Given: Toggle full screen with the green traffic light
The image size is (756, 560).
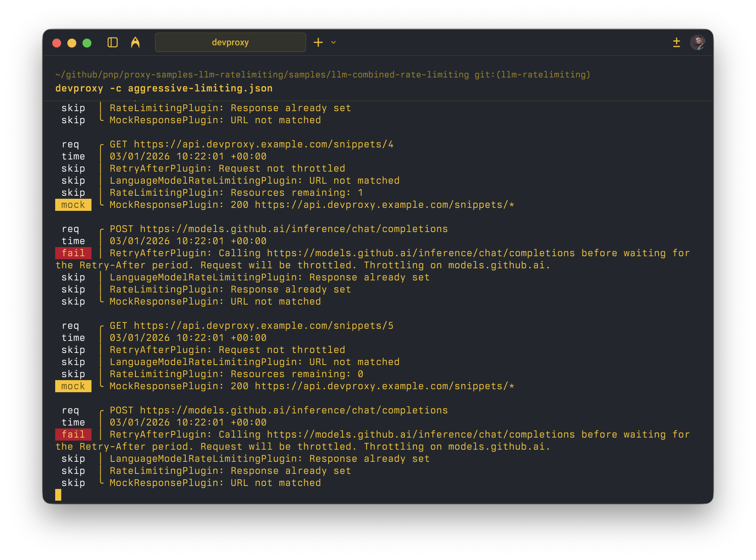Looking at the screenshot, I should [x=87, y=43].
